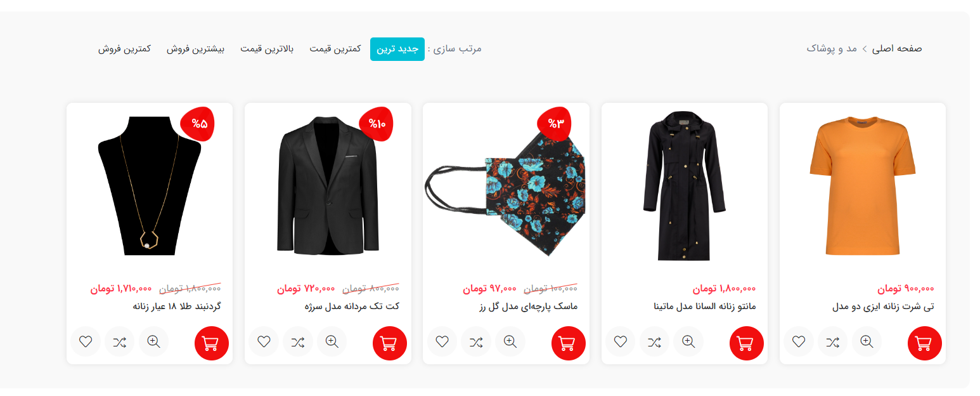
Task: Compare the gold necklace product
Action: (x=119, y=342)
